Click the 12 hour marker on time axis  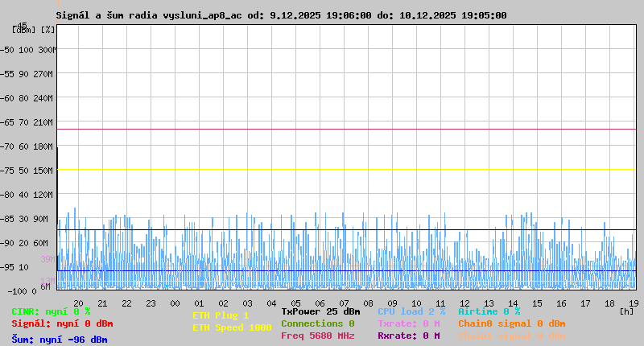[464, 303]
